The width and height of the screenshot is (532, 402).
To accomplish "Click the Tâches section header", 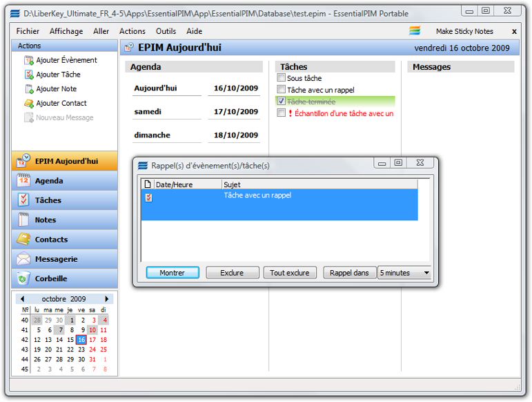I will pos(335,67).
